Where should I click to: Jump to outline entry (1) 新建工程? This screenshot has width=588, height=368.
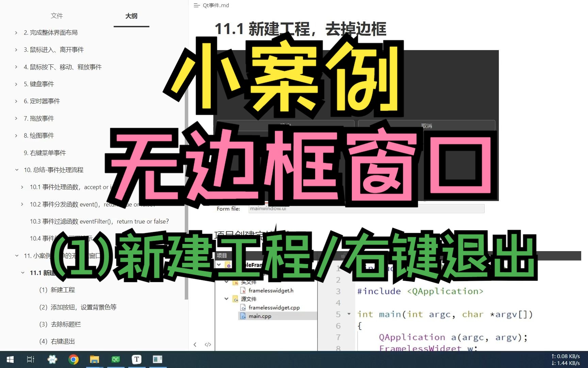(57, 290)
